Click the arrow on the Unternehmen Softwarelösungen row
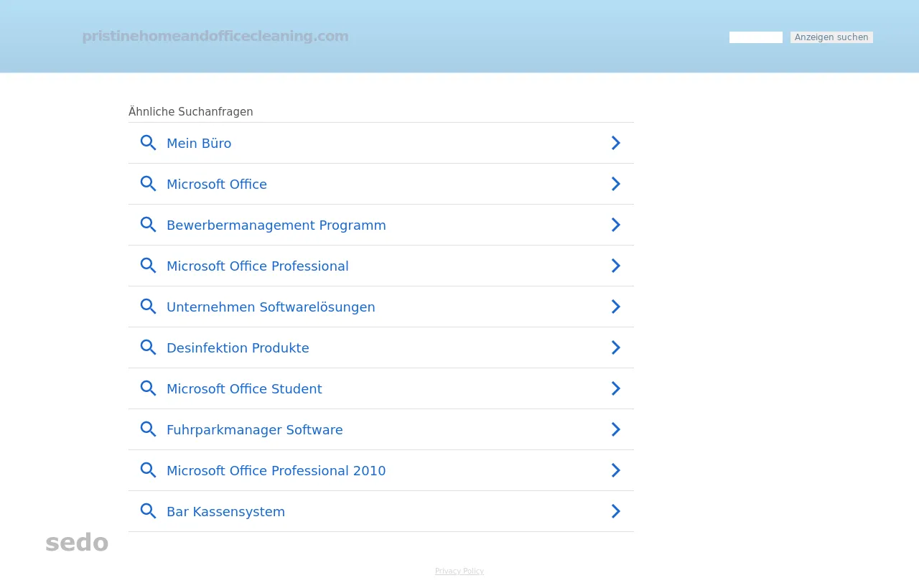This screenshot has width=919, height=588. (x=616, y=307)
